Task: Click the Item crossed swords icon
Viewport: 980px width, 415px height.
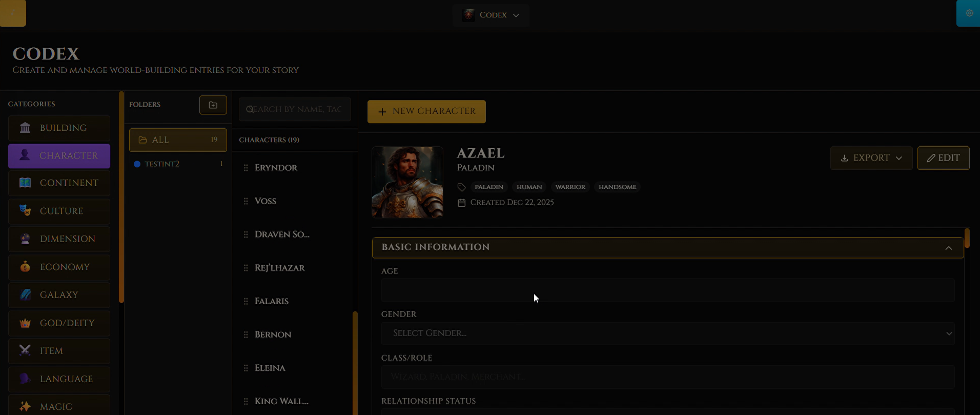Action: (25, 351)
